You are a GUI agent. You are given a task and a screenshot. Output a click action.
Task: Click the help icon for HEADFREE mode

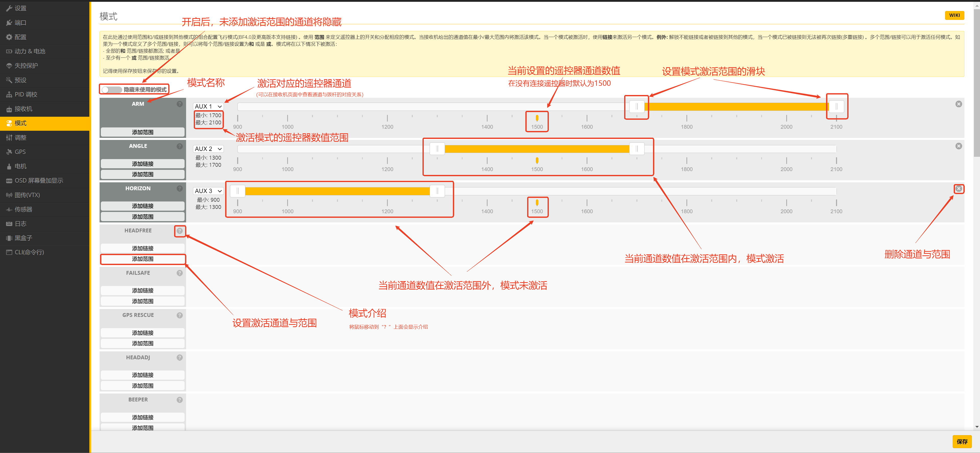click(179, 231)
